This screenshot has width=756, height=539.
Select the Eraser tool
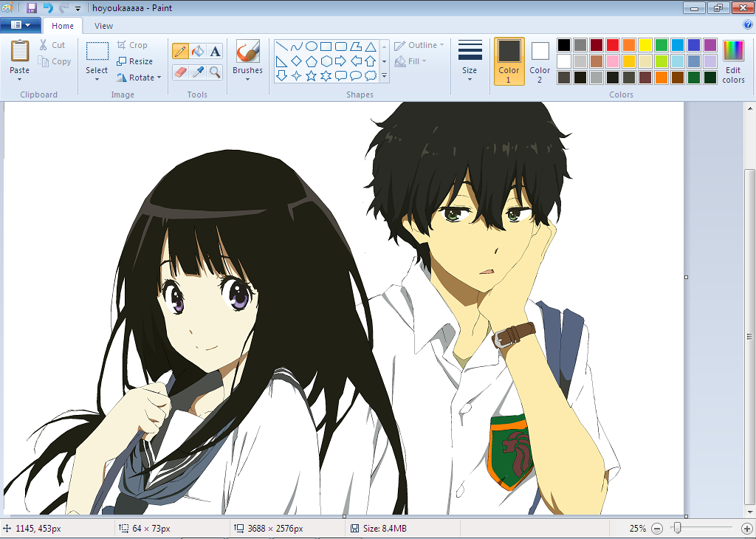[x=180, y=72]
